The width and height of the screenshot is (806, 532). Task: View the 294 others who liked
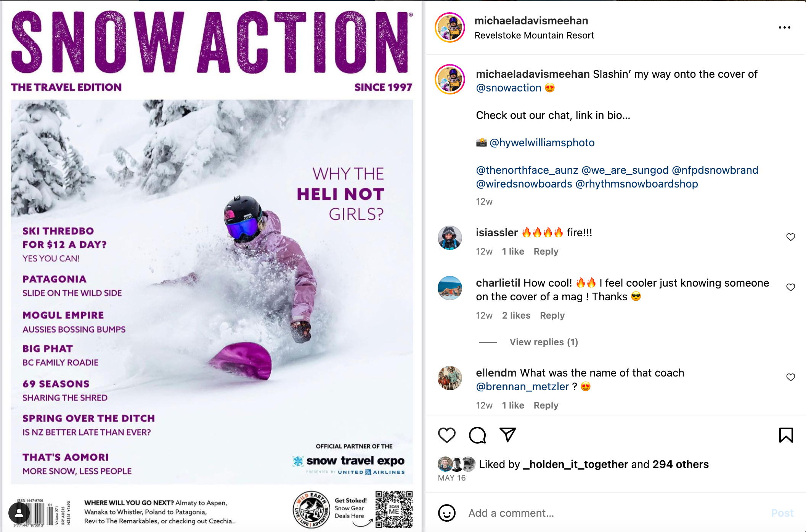680,464
